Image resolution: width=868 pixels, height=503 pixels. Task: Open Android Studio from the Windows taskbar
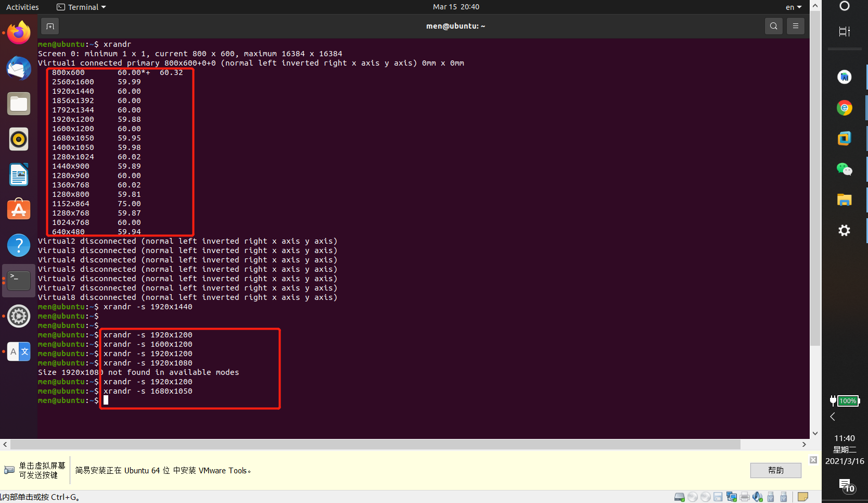(845, 77)
